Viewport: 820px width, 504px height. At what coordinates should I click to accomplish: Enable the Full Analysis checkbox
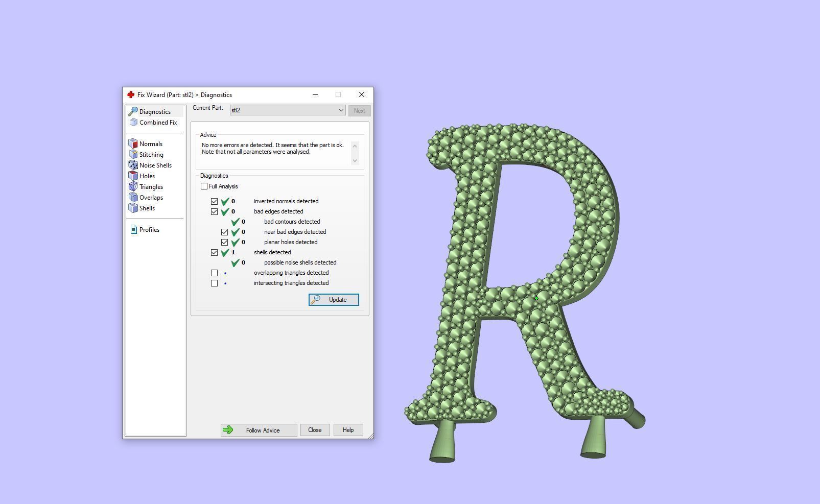[x=204, y=186]
